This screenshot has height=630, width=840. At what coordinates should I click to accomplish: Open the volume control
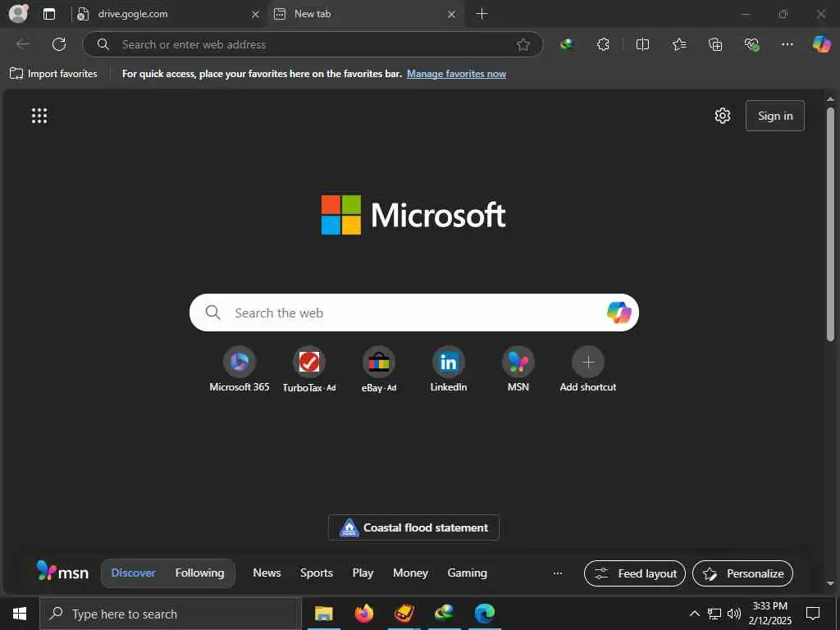pyautogui.click(x=734, y=614)
